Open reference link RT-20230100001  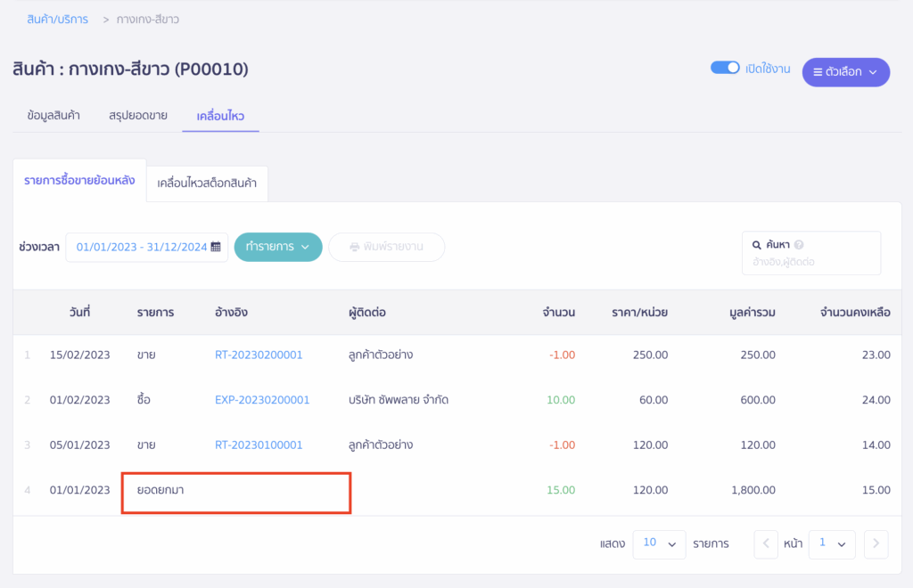pyautogui.click(x=259, y=445)
